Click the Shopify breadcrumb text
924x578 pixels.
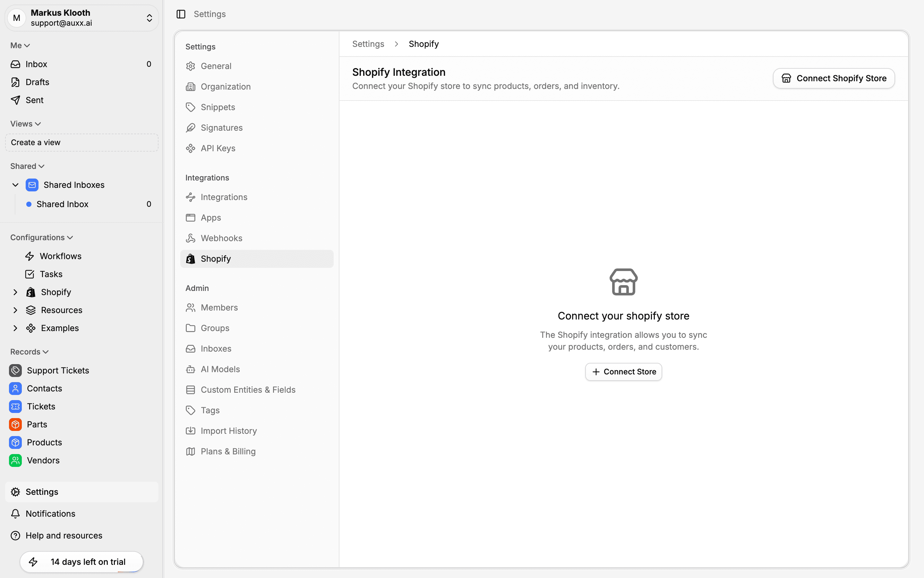tap(424, 44)
